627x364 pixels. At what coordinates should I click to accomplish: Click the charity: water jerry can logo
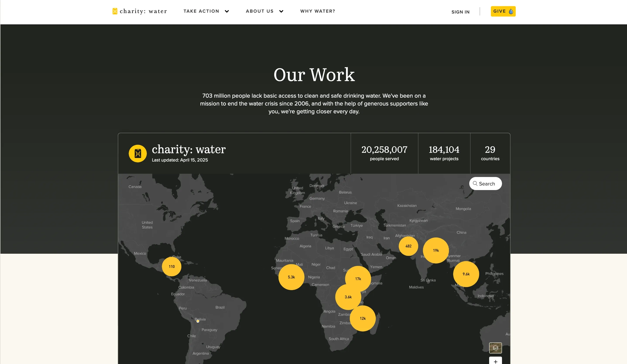(115, 11)
